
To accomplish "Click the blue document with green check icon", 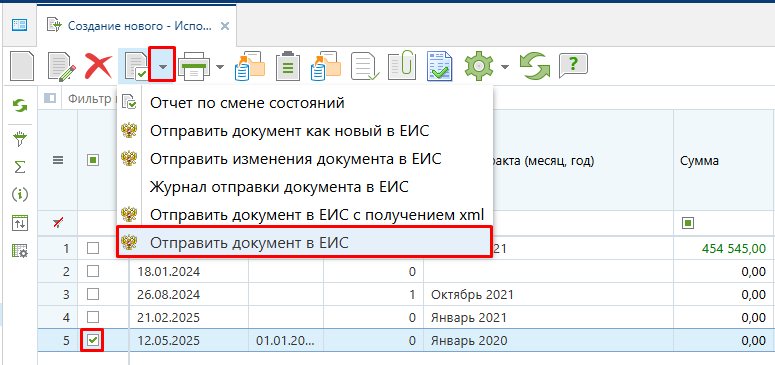I will point(439,66).
